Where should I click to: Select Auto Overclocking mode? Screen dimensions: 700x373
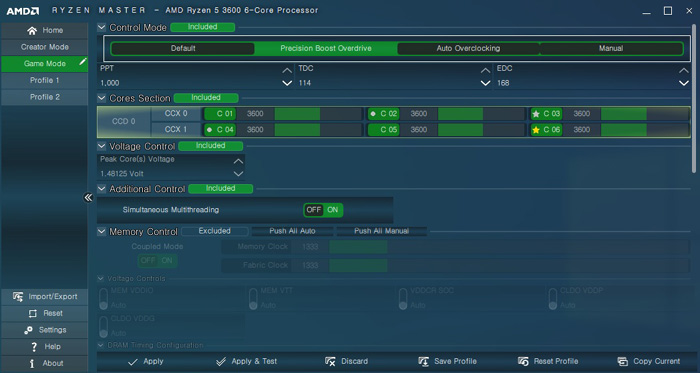coord(468,49)
